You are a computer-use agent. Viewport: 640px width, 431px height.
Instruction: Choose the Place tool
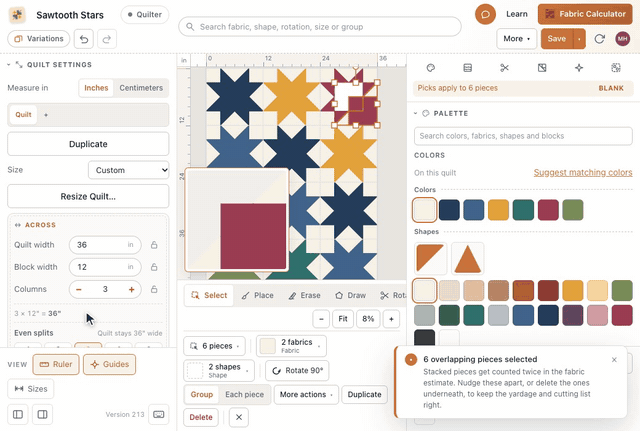click(258, 295)
